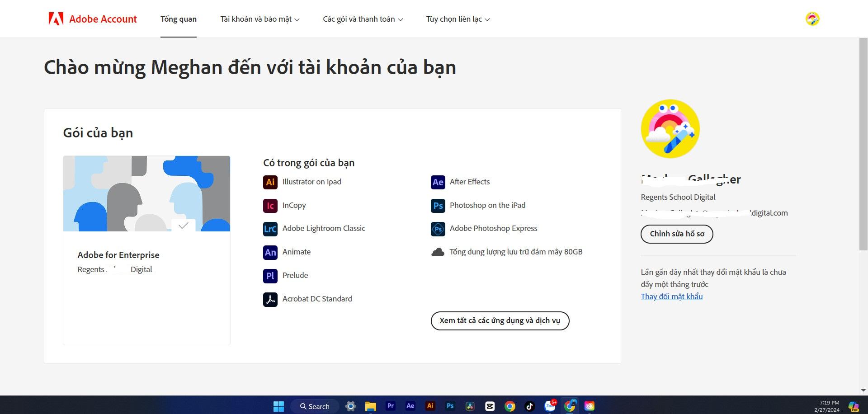Click the Adobe for Enterprise plan image
The width and height of the screenshot is (868, 414).
[146, 193]
